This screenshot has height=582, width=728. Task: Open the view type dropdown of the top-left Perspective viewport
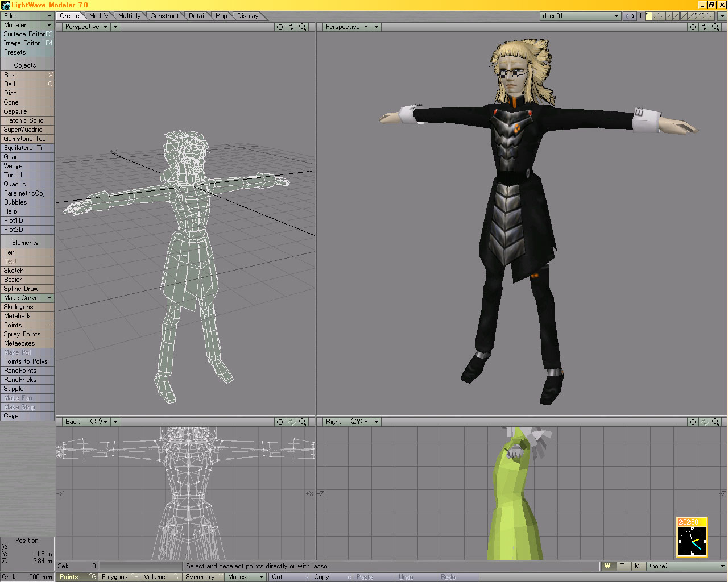point(86,27)
